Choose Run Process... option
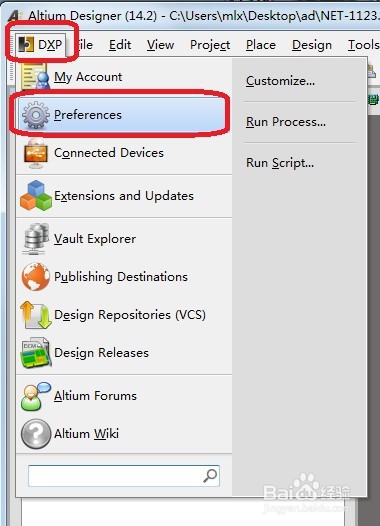This screenshot has height=526, width=380. [x=286, y=122]
